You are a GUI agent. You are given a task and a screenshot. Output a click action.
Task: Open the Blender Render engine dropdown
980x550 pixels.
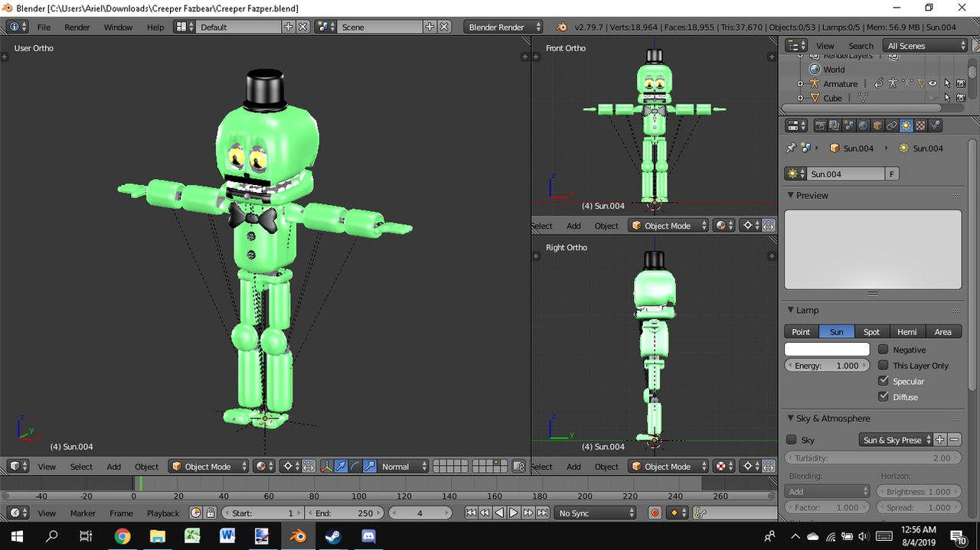503,27
